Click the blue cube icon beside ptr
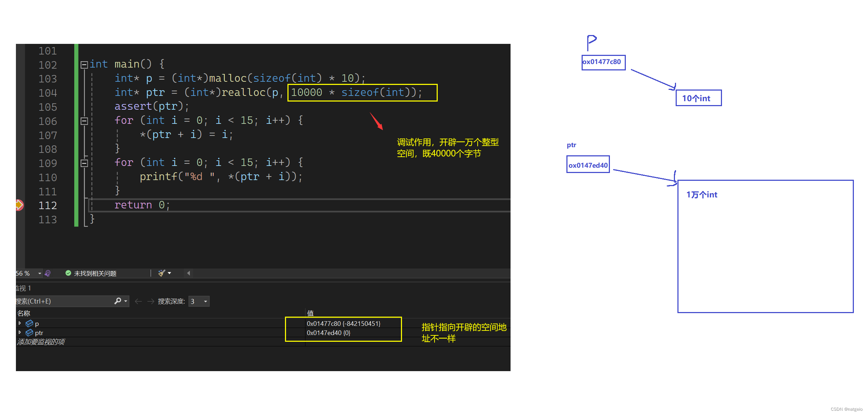Viewport: 868px width, 415px height. pyautogui.click(x=29, y=333)
